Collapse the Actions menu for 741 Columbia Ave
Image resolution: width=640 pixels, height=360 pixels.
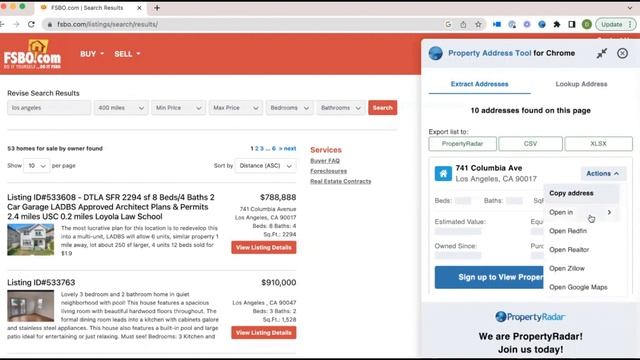click(603, 173)
